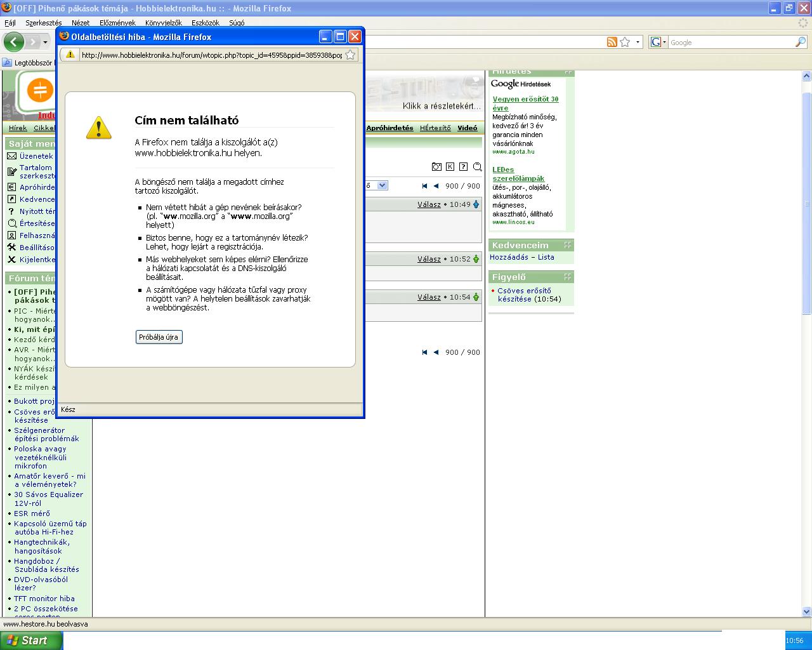The image size is (812, 650).
Task: Open the Videó link in site navigation
Action: 468,128
